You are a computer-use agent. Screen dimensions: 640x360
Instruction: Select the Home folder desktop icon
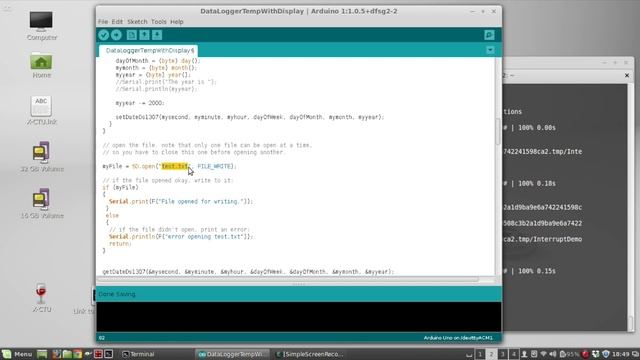point(42,65)
